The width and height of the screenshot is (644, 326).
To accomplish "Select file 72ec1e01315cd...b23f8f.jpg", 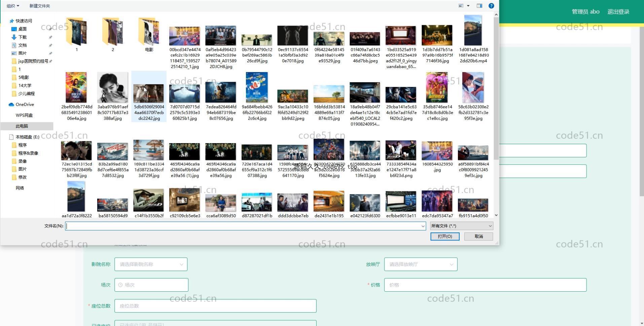I will pos(76,159).
